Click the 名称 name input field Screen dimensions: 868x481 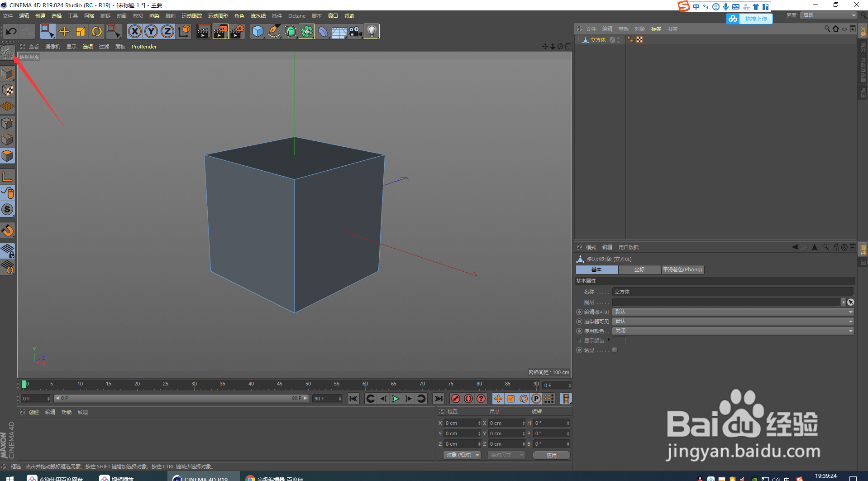pos(733,292)
